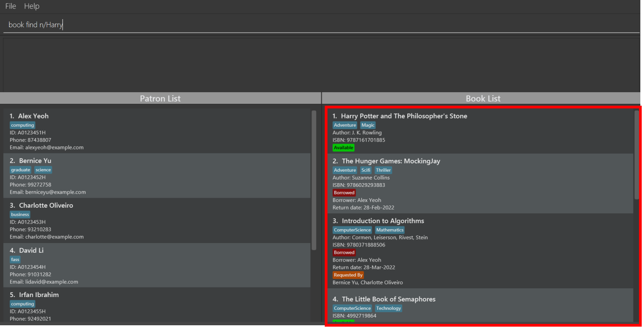Click the computing tag under Alex Yeoh
644x328 pixels.
(23, 125)
